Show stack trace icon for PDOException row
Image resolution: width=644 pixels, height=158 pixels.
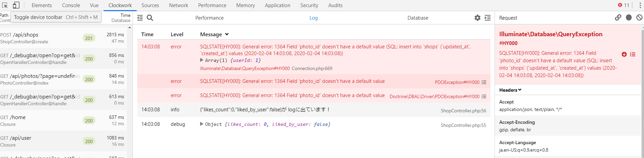484,82
